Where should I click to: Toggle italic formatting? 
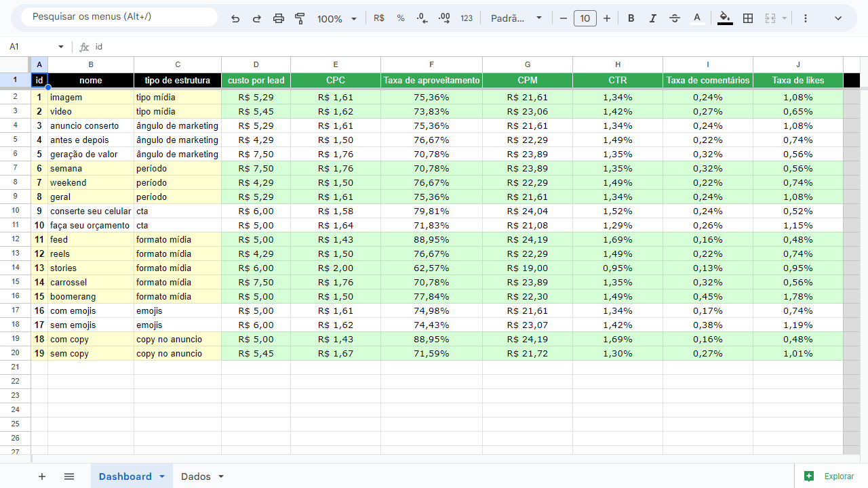tap(653, 18)
